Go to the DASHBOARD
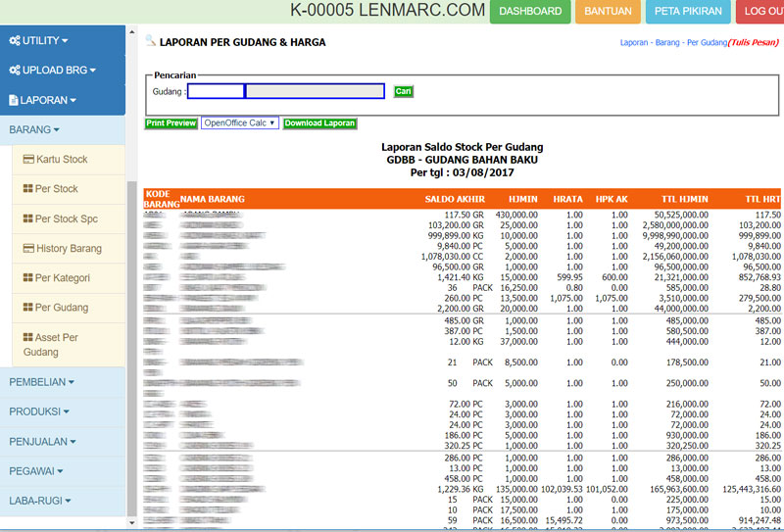The height and width of the screenshot is (532, 784). click(530, 11)
